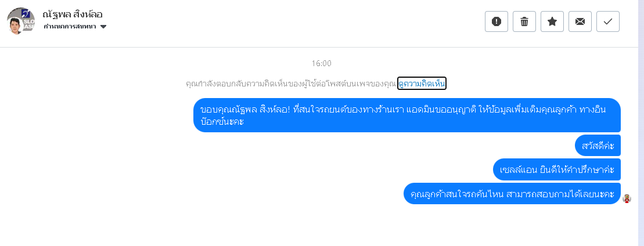Click the long ขอบคุณณัฐพล สิงห์ลอ reply bubble
This screenshot has width=644, height=246.
click(406, 115)
